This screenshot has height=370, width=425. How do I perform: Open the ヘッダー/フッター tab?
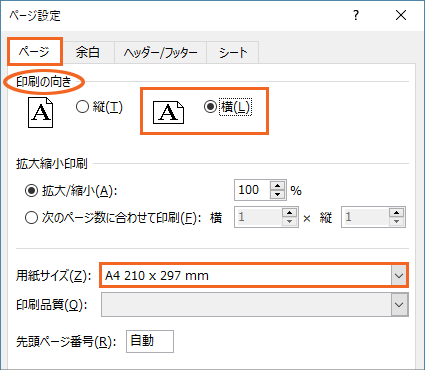pos(161,52)
